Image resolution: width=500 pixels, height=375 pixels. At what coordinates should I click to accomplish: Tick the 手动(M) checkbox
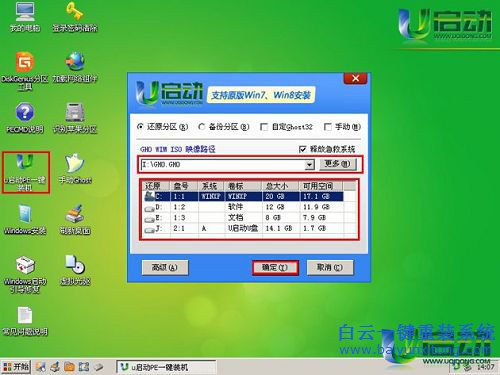[327, 127]
